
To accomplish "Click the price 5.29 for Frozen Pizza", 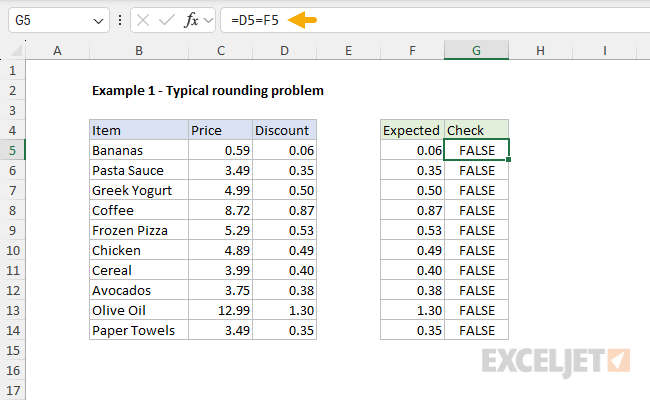I will [221, 230].
